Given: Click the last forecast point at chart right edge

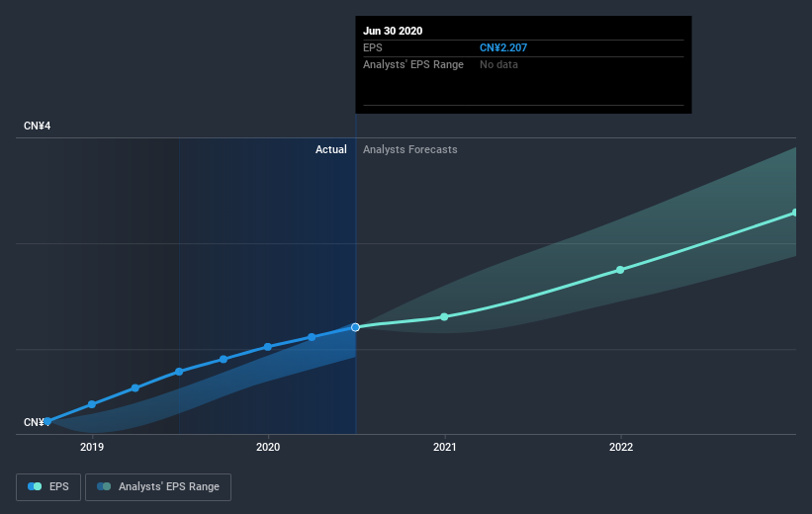Looking at the screenshot, I should (795, 213).
